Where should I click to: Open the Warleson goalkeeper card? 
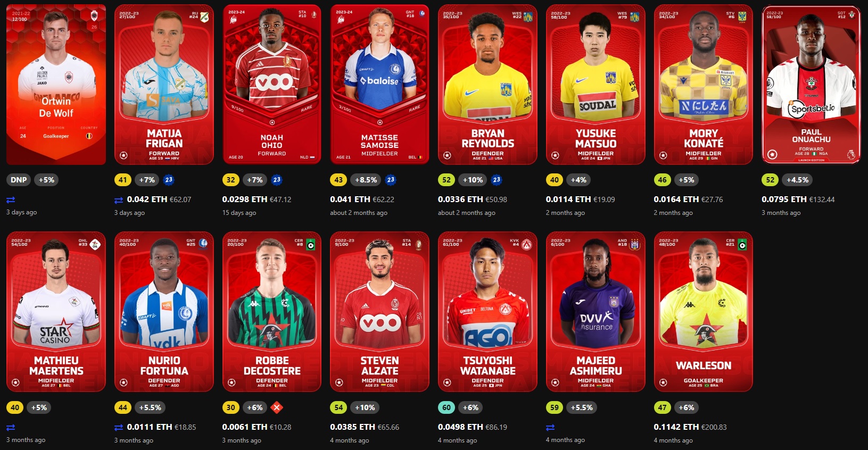click(703, 312)
